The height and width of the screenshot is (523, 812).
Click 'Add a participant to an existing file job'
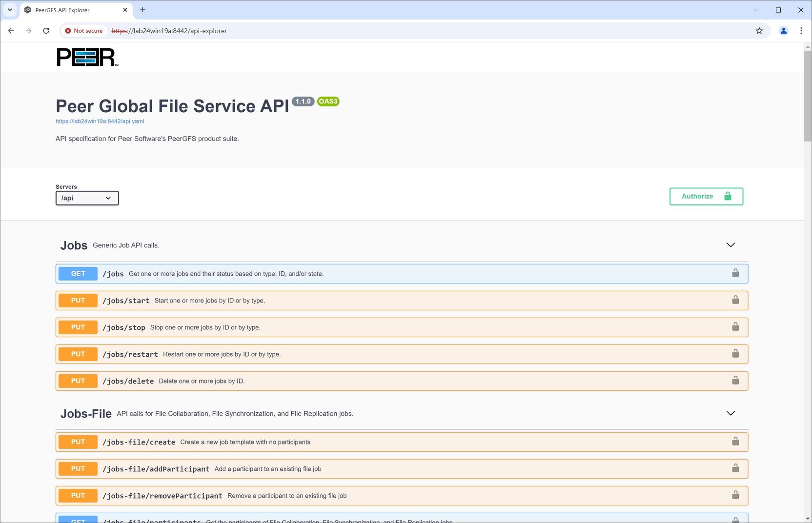coord(268,469)
